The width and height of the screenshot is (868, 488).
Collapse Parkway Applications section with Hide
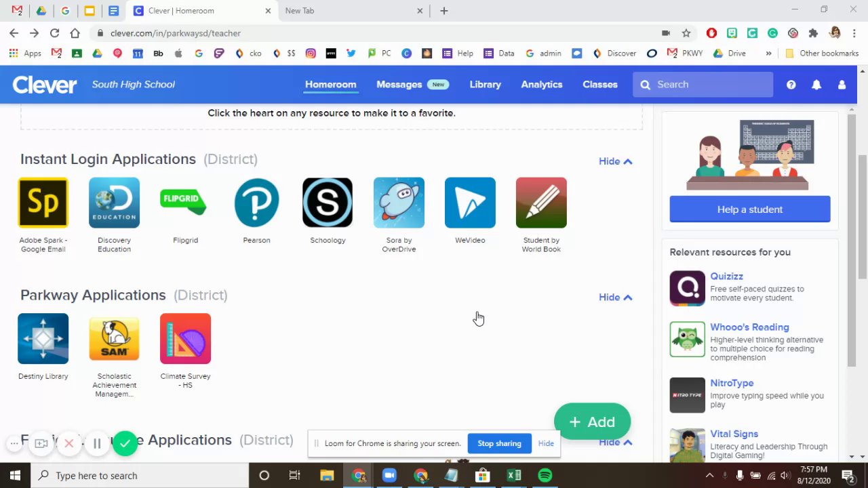(615, 298)
